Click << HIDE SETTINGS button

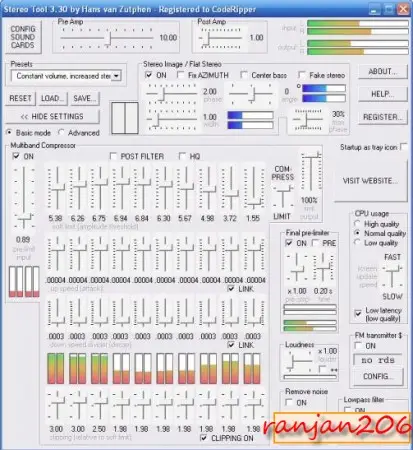pos(52,116)
